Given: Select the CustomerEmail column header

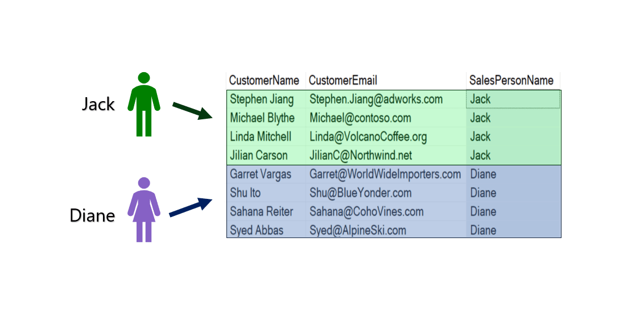Looking at the screenshot, I should coord(386,81).
